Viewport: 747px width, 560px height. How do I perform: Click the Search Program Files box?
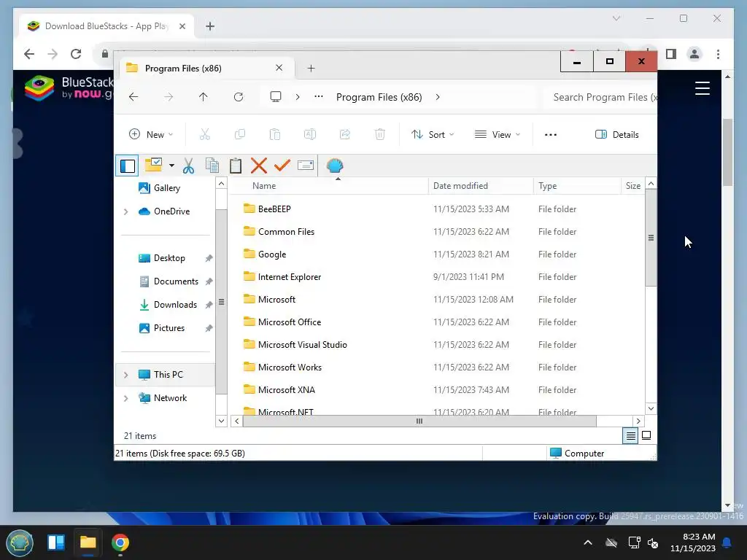click(601, 97)
